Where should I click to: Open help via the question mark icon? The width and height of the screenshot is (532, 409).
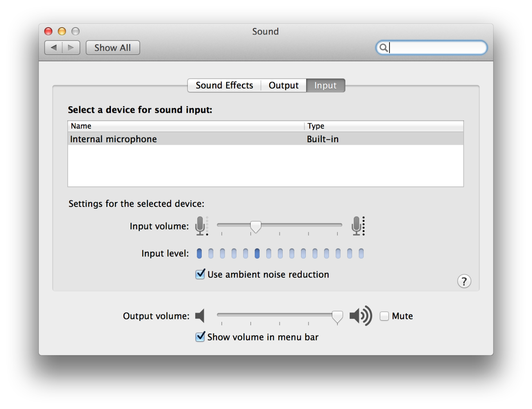[x=464, y=281]
